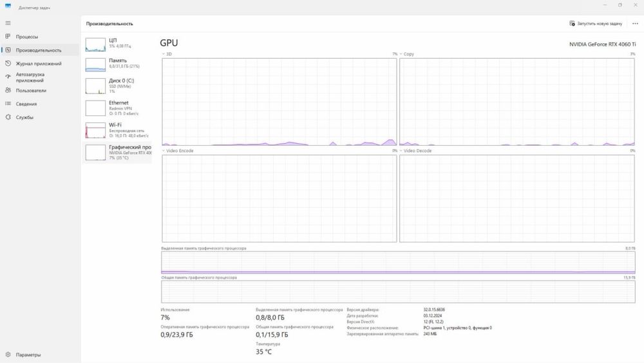This screenshot has height=363, width=644.
Task: Click the Параметры gear icon
Action: [8, 355]
